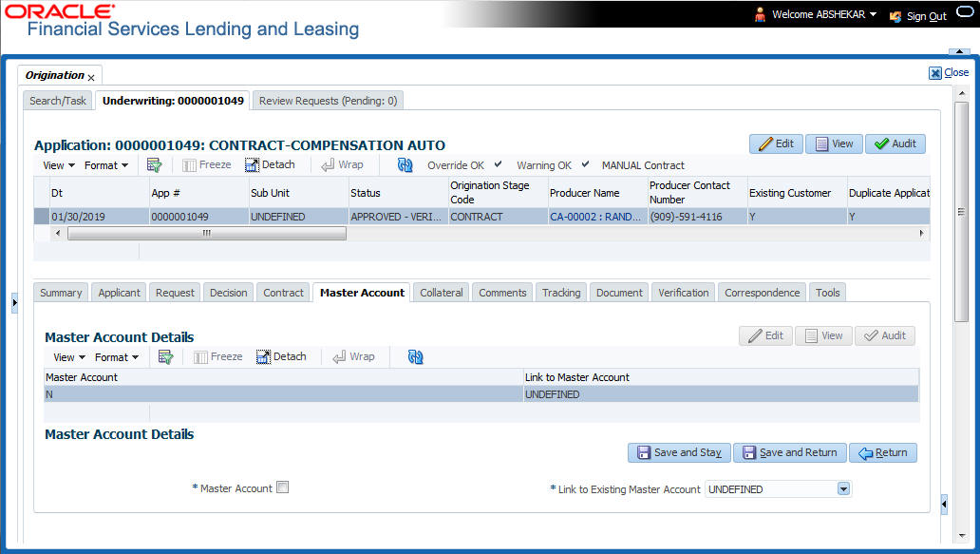Open the Link to Existing Master Account dropdown
This screenshot has height=554, width=980.
844,489
